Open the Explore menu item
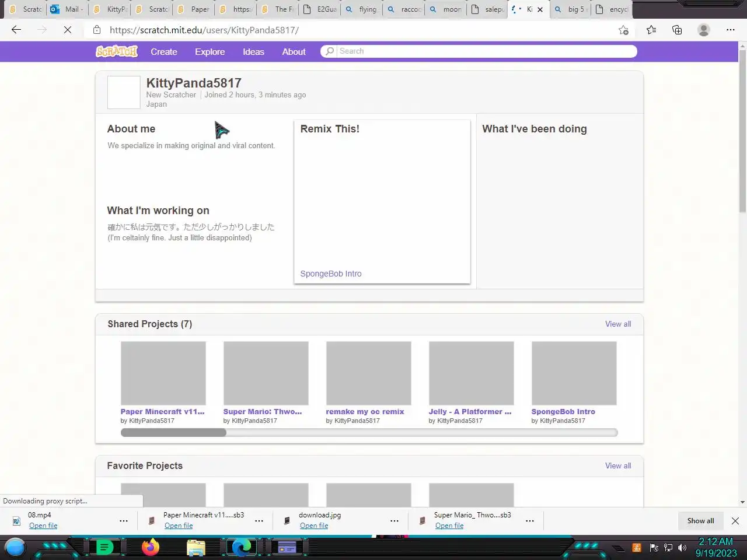The image size is (747, 560). (x=210, y=51)
